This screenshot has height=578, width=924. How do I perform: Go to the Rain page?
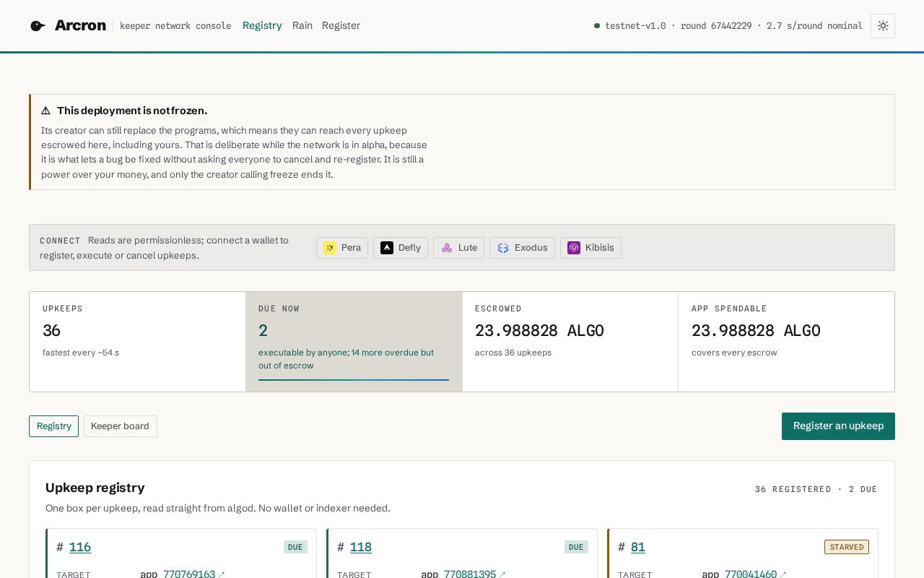(302, 25)
